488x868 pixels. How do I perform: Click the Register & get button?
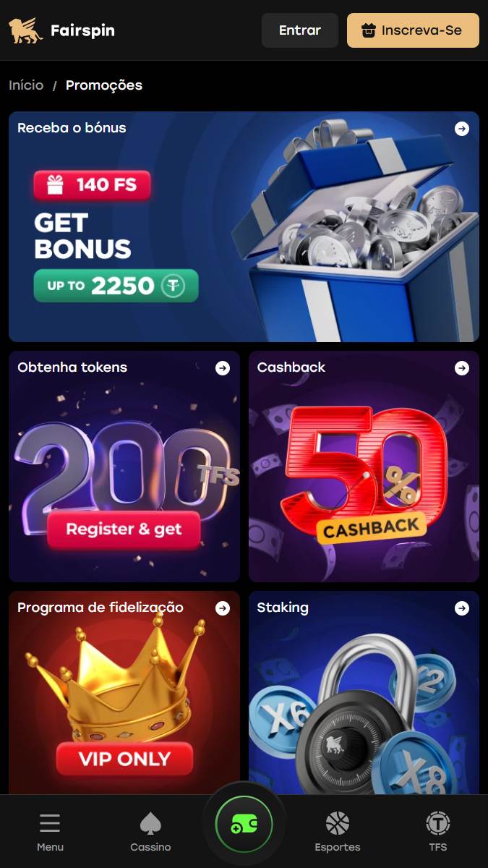click(x=124, y=529)
